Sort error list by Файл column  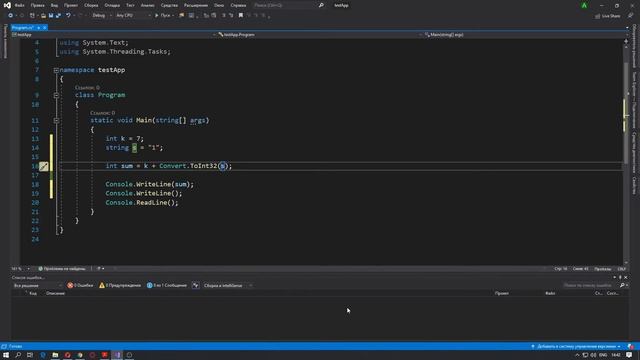pos(550,293)
